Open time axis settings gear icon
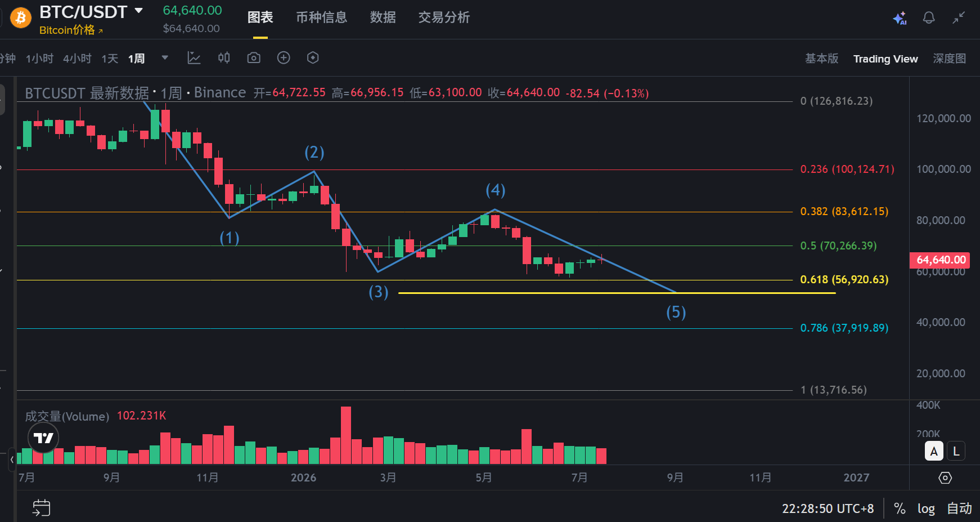The height and width of the screenshot is (522, 980). point(945,478)
